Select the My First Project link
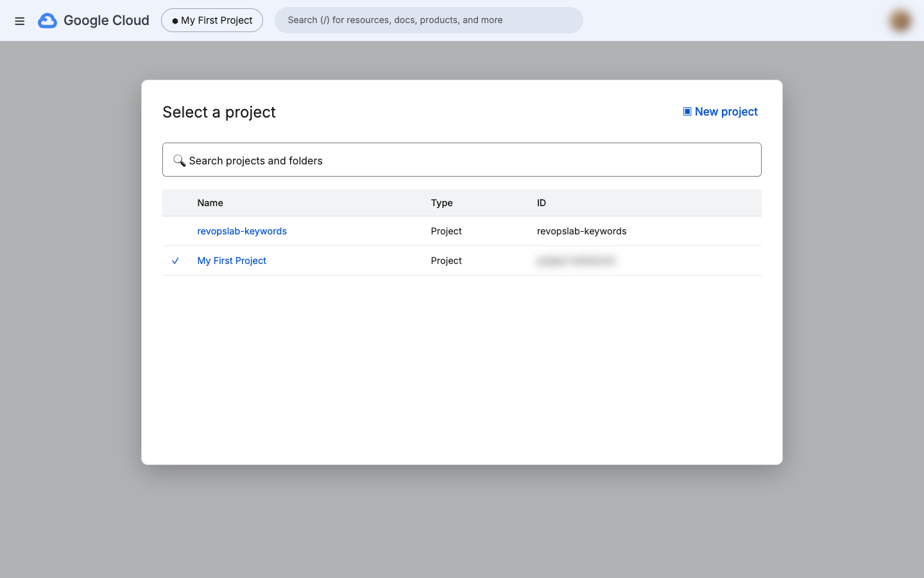Viewport: 924px width, 578px height. [x=232, y=261]
